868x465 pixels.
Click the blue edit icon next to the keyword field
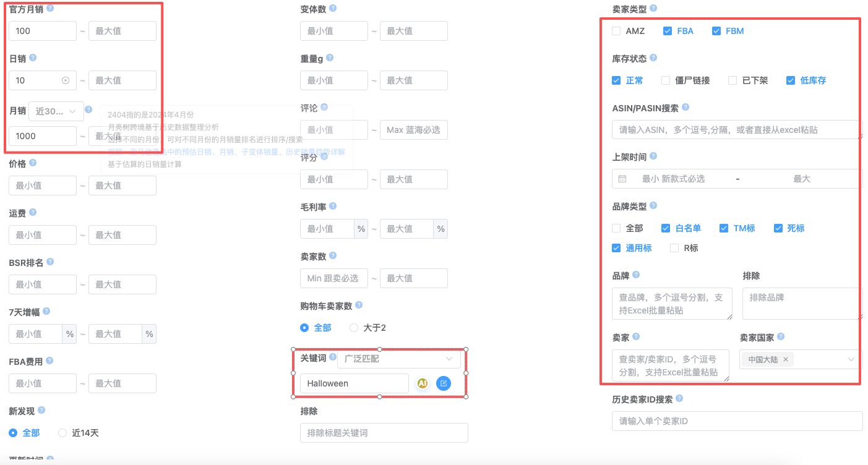click(443, 383)
